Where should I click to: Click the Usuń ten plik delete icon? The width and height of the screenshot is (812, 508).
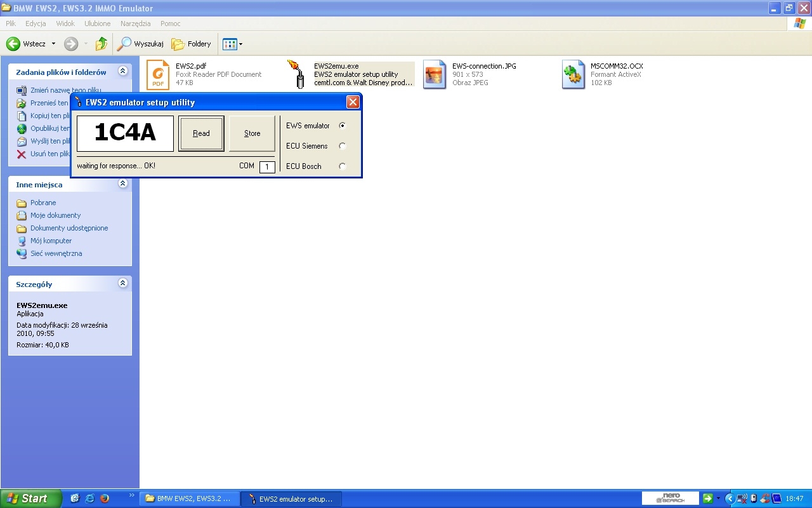pyautogui.click(x=22, y=154)
